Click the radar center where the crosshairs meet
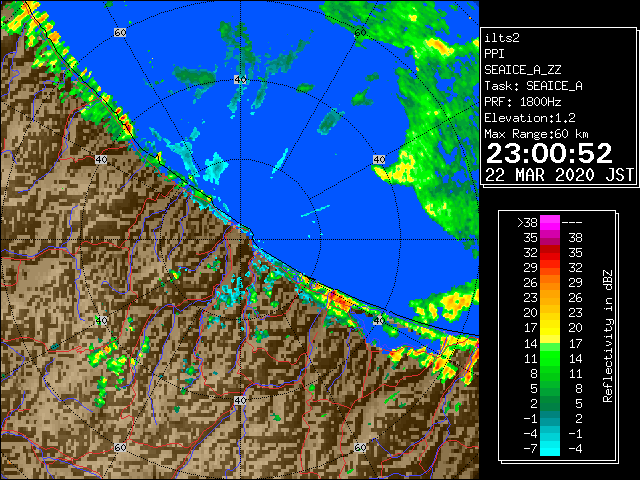Viewport: 640px width, 480px height. [240, 240]
